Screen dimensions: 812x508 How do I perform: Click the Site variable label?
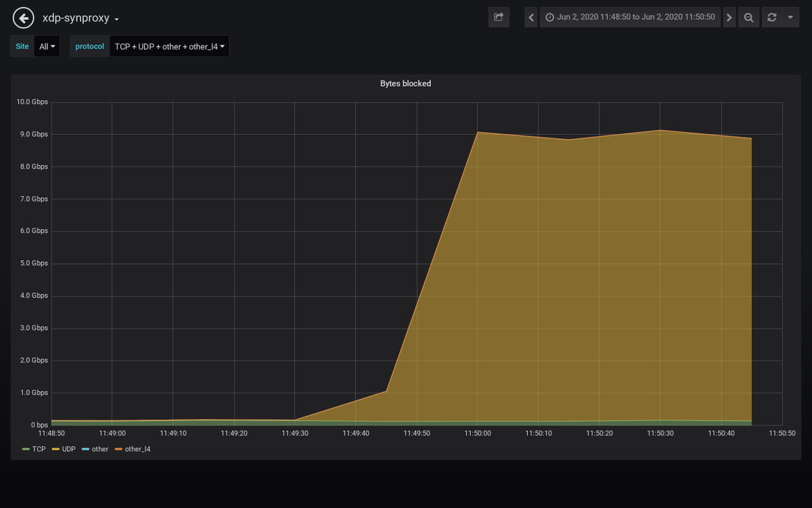pos(21,46)
